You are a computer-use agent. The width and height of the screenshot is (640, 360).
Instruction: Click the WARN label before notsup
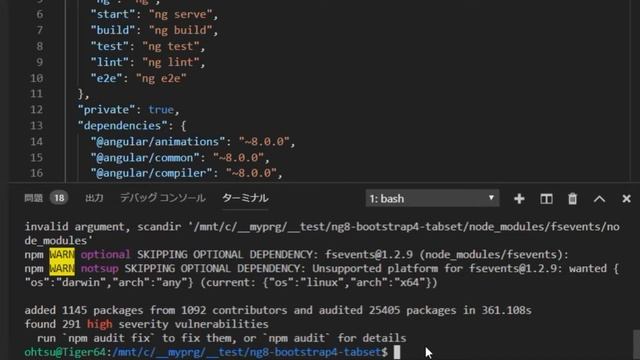point(62,269)
